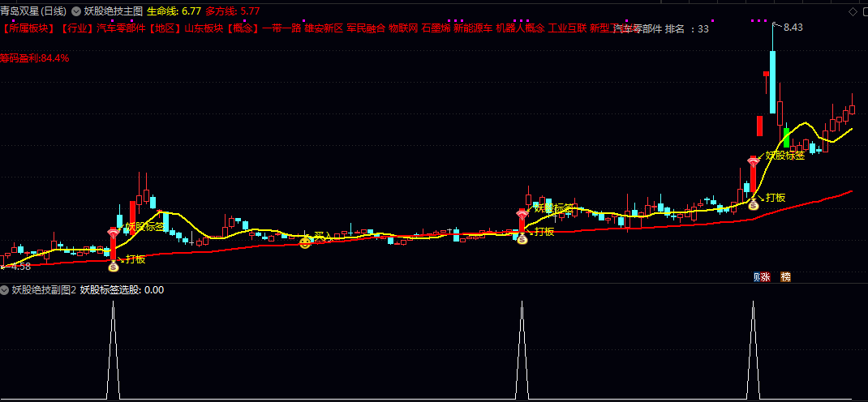Click the 工业互联 concept label
The height and width of the screenshot is (402, 868).
tap(567, 28)
